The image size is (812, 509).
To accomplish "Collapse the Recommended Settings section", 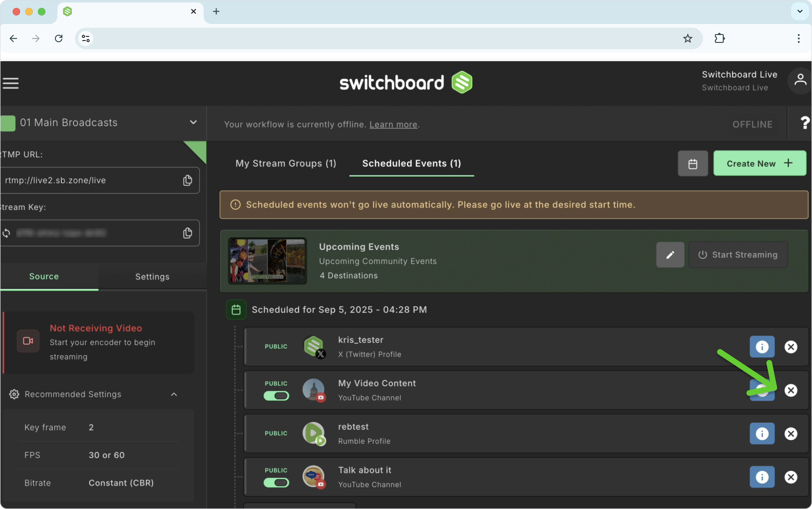I will pos(174,394).
